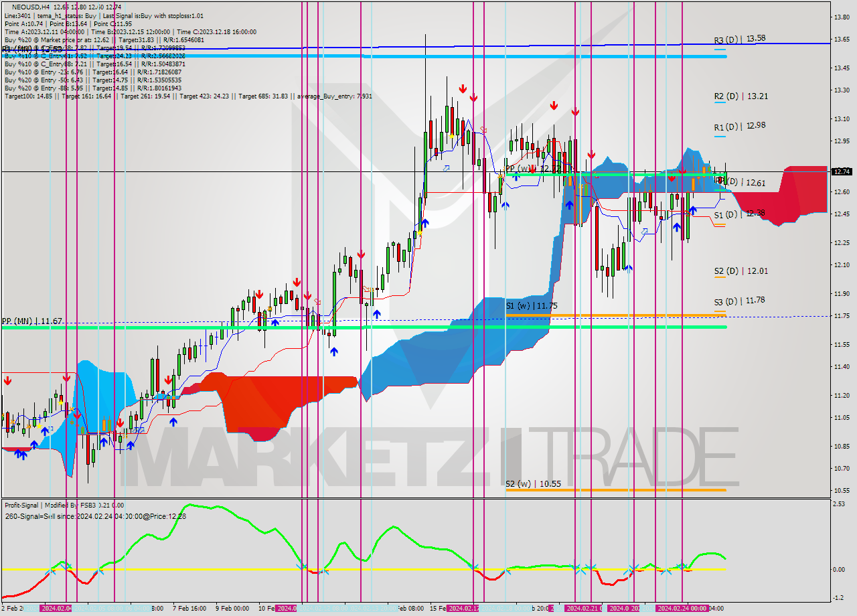Click the 13.80 price axis value
The width and height of the screenshot is (857, 616).
point(841,17)
